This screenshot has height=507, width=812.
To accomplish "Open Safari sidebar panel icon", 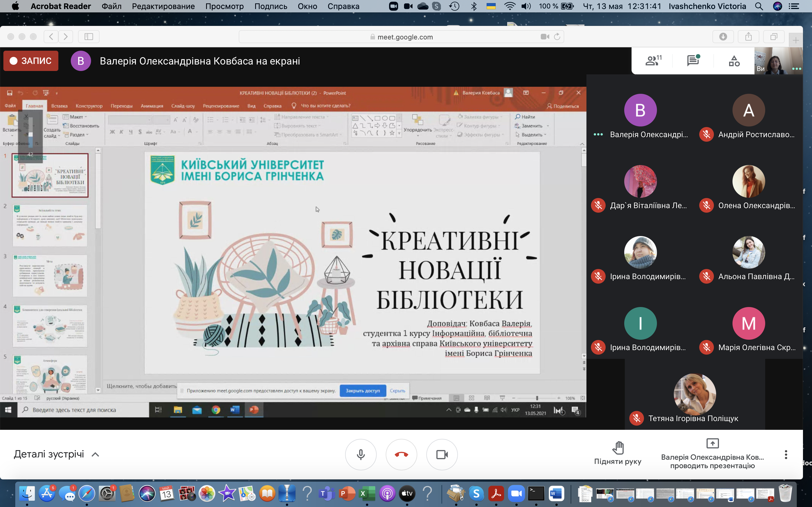I will click(x=89, y=37).
